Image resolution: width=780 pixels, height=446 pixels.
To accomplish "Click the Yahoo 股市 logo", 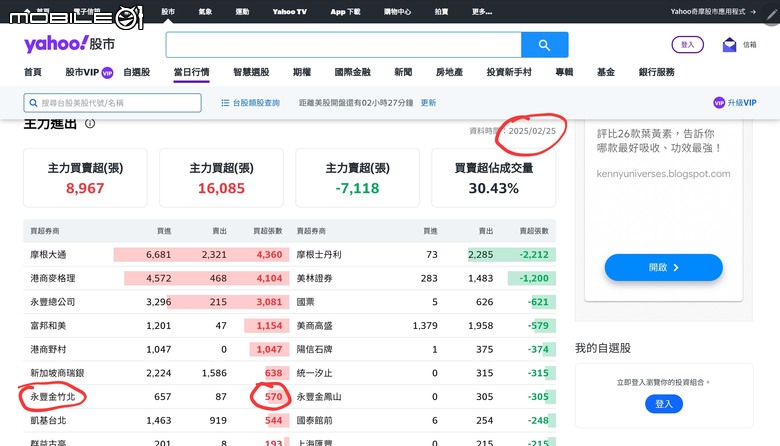I will pos(70,44).
